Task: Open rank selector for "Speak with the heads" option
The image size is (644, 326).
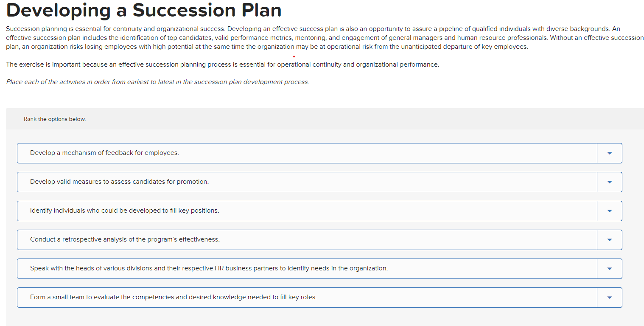Action: [x=610, y=268]
